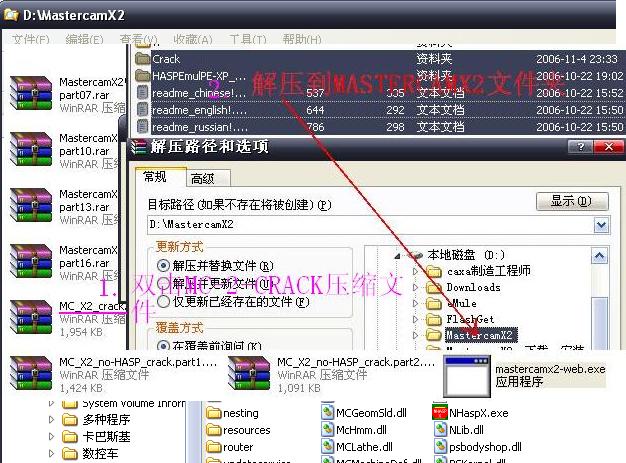The width and height of the screenshot is (626, 463).
Task: Select the readme_russian text file icon
Action: click(x=142, y=127)
